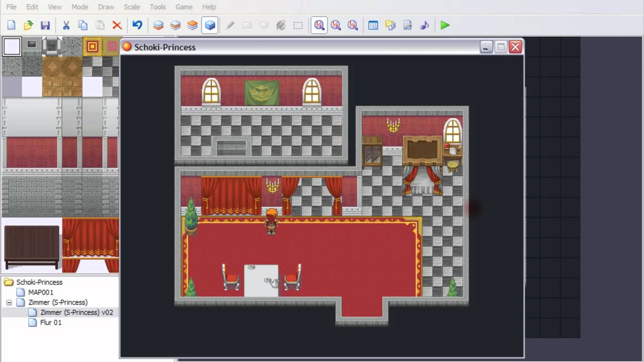Viewport: 644px width, 362px height.
Task: Open the Help menu
Action: pyautogui.click(x=209, y=7)
